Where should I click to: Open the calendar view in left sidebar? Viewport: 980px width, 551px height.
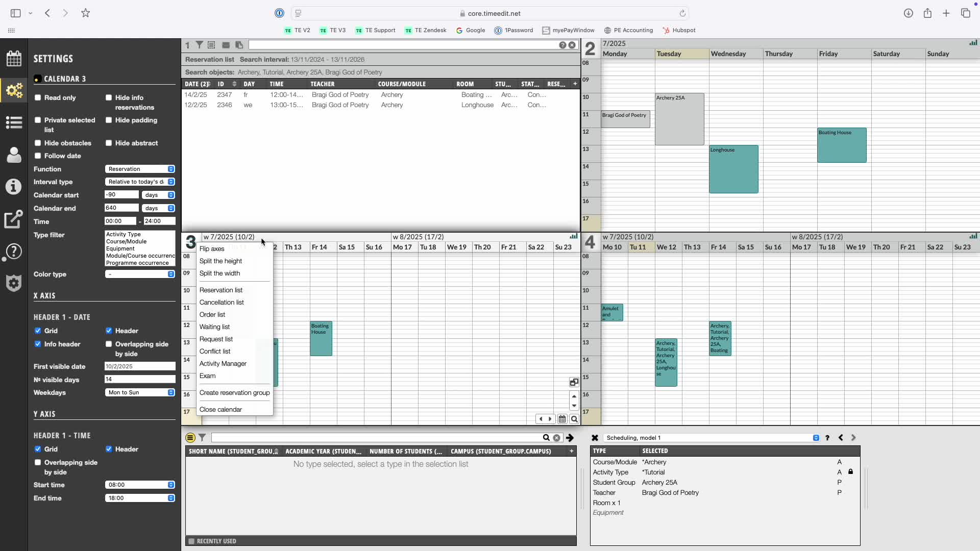click(14, 59)
